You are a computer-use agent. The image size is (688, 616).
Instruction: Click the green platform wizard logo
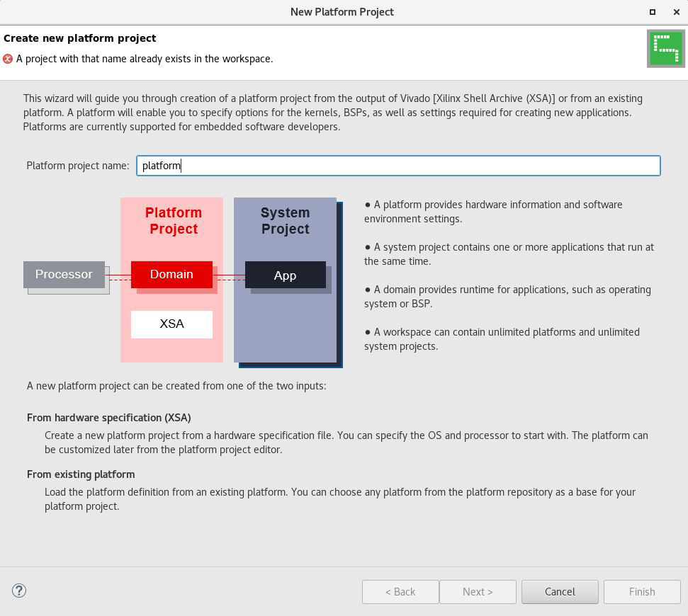(x=665, y=49)
